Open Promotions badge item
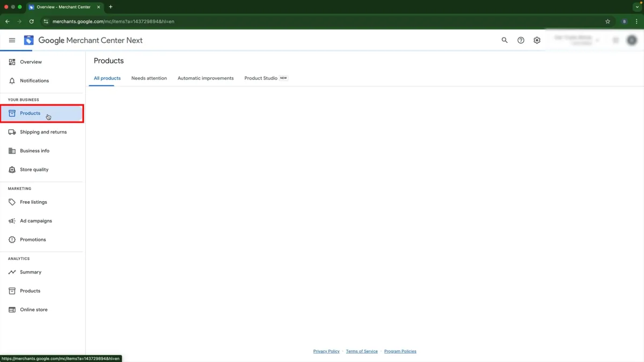Image resolution: width=644 pixels, height=362 pixels. click(x=42, y=240)
